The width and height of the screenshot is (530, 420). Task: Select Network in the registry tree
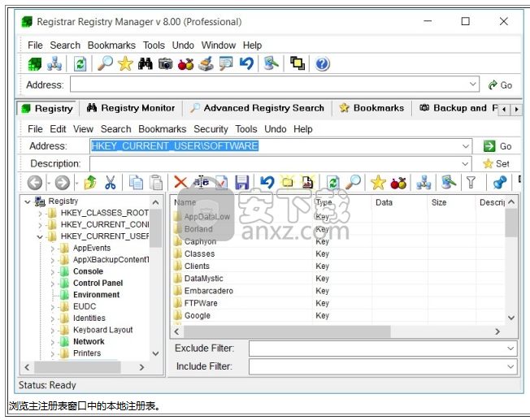[89, 342]
